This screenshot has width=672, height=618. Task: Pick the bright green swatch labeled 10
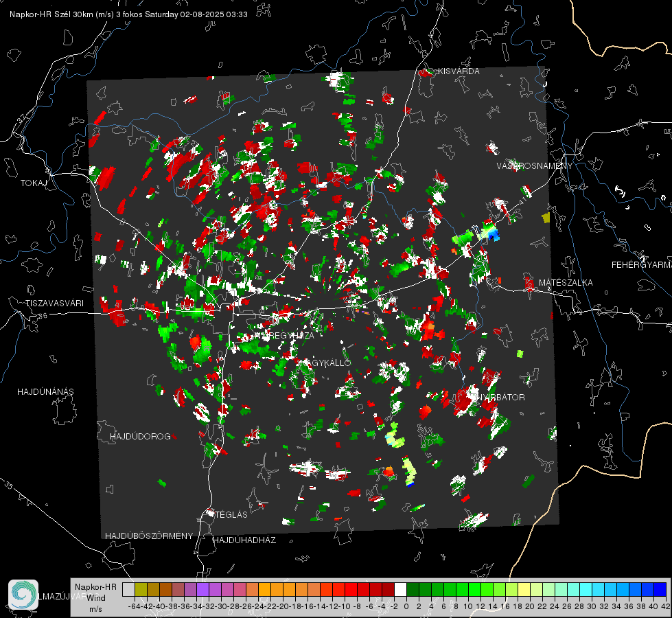point(474,590)
